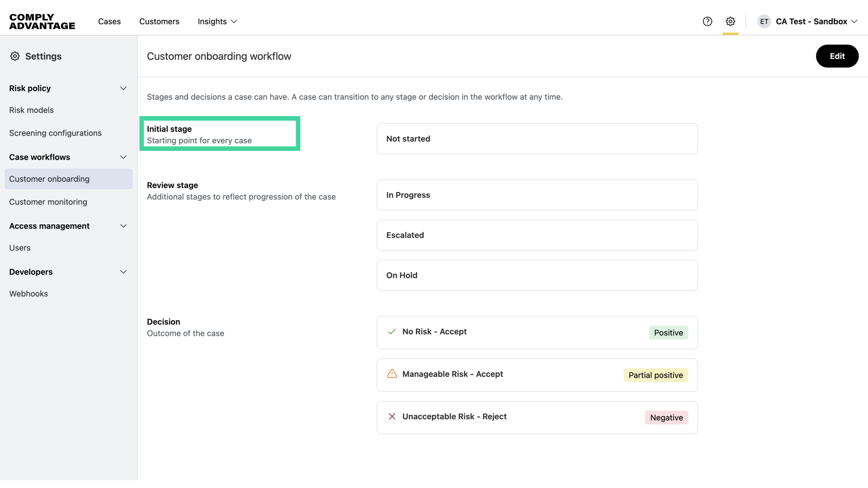Collapse the Risk policy section
The width and height of the screenshot is (868, 488).
click(x=123, y=89)
